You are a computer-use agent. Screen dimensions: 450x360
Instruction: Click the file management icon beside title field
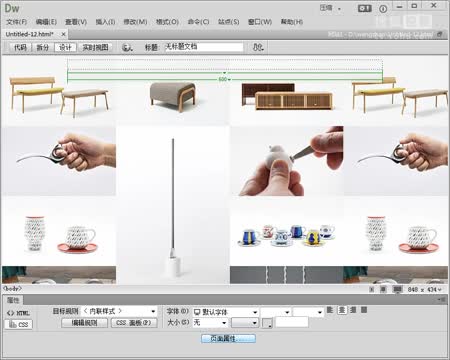[258, 47]
